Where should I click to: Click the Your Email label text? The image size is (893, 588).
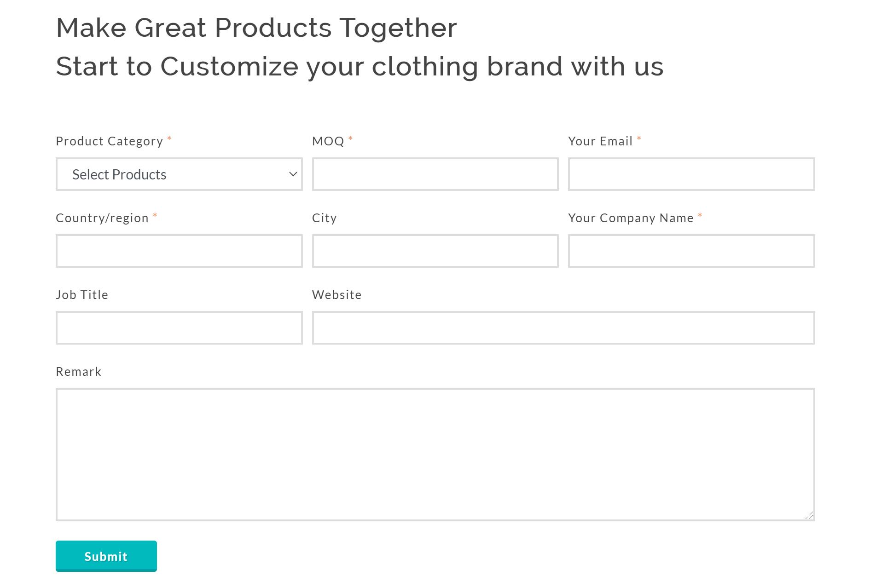click(600, 141)
